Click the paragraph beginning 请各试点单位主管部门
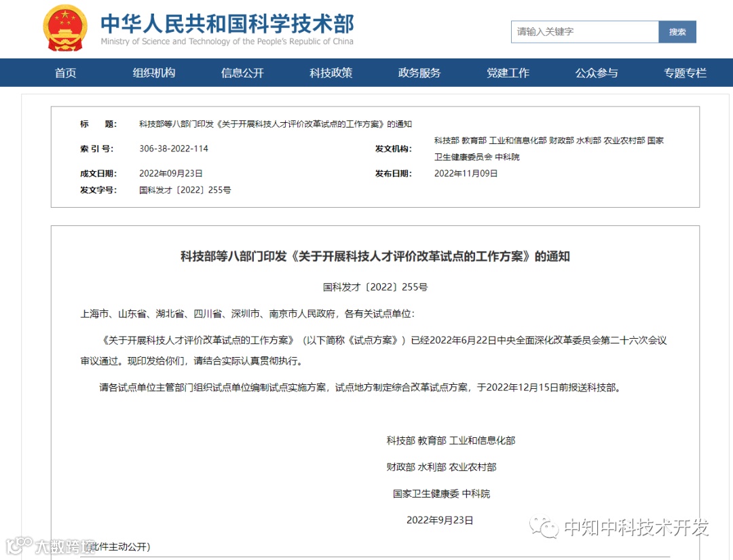The width and height of the screenshot is (733, 560). (360, 388)
